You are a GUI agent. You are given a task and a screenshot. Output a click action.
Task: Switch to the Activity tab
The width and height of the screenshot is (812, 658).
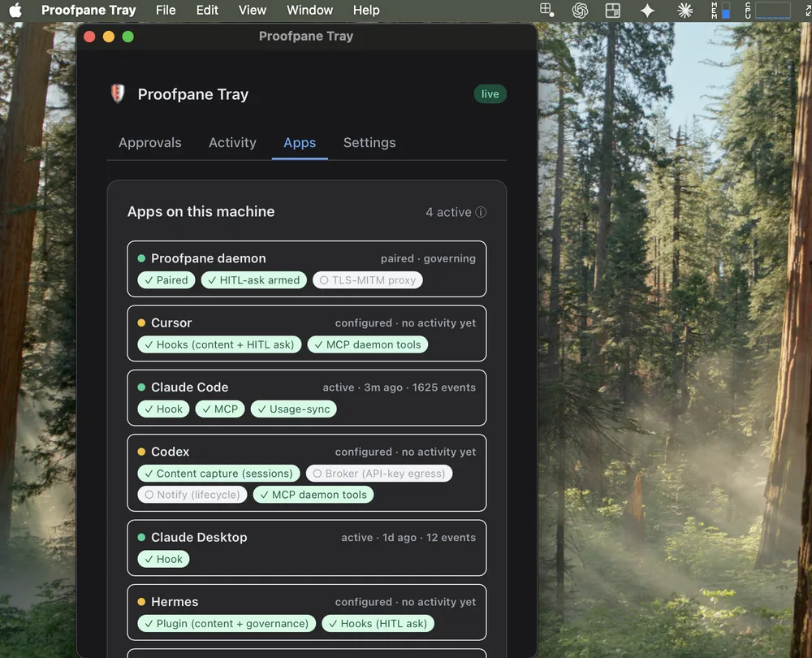click(x=232, y=142)
